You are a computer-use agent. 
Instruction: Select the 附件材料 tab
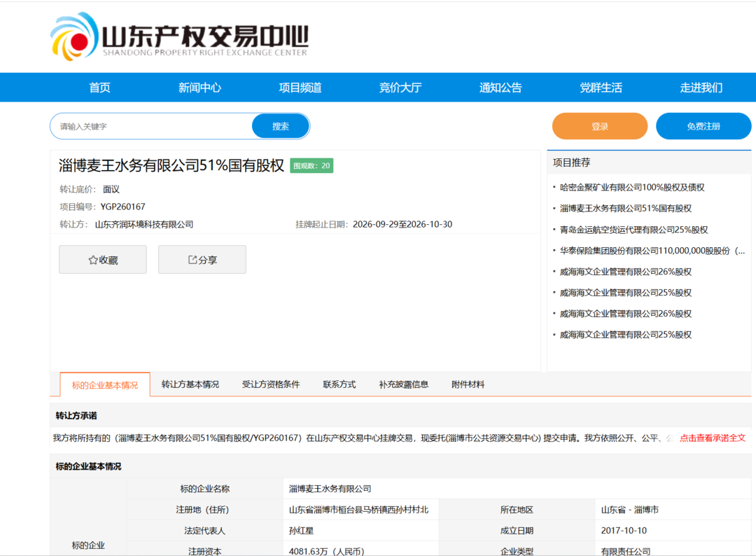point(468,384)
